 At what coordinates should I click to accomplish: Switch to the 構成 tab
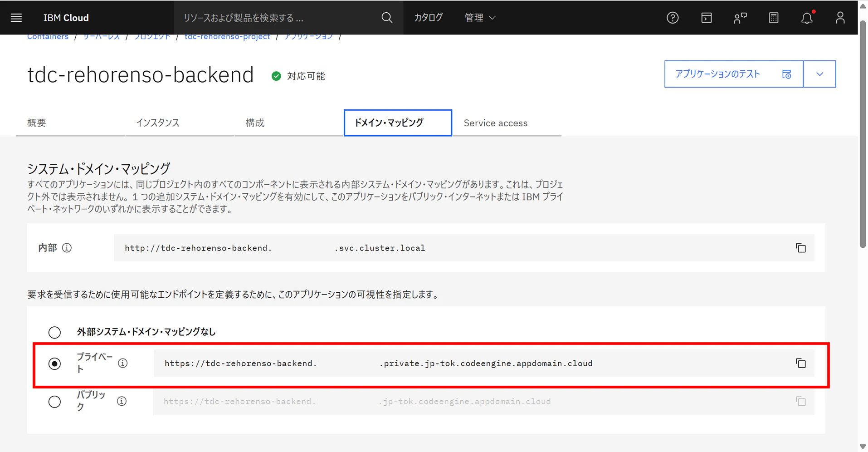[x=289, y=123]
